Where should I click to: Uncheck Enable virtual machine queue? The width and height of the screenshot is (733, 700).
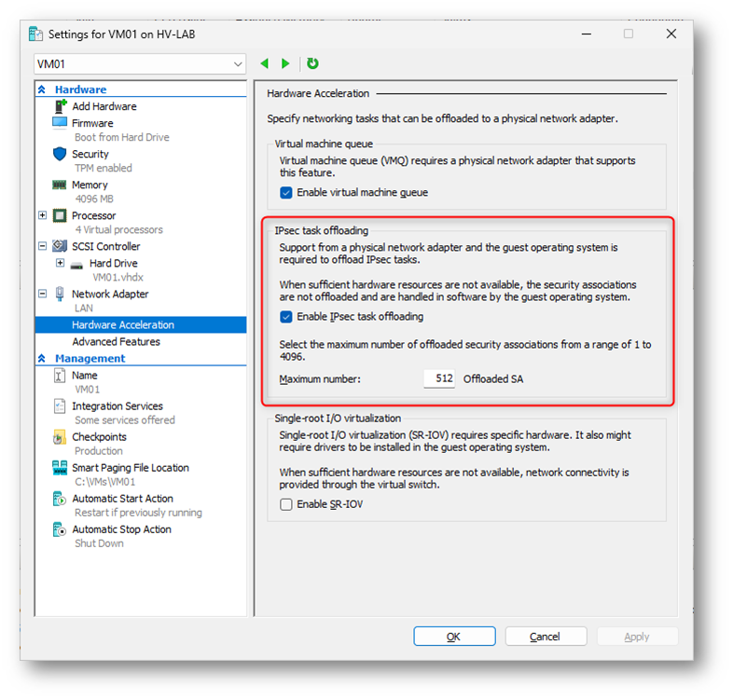[x=286, y=193]
